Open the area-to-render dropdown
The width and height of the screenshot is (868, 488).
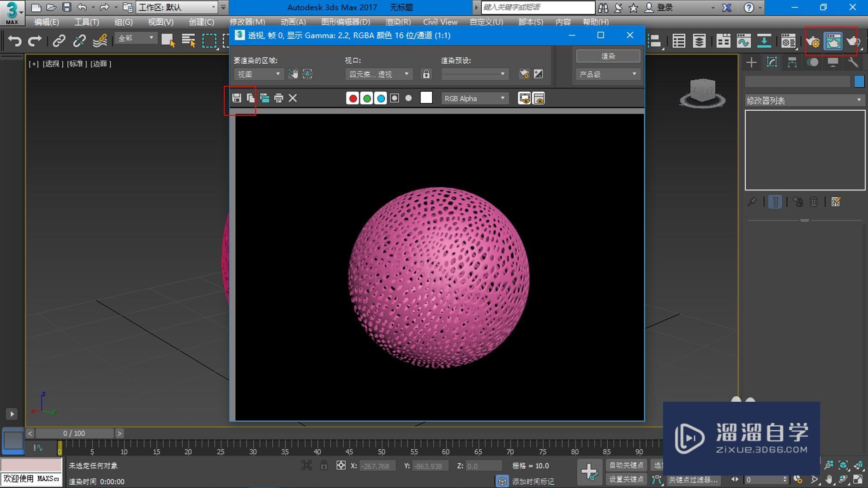coord(258,74)
